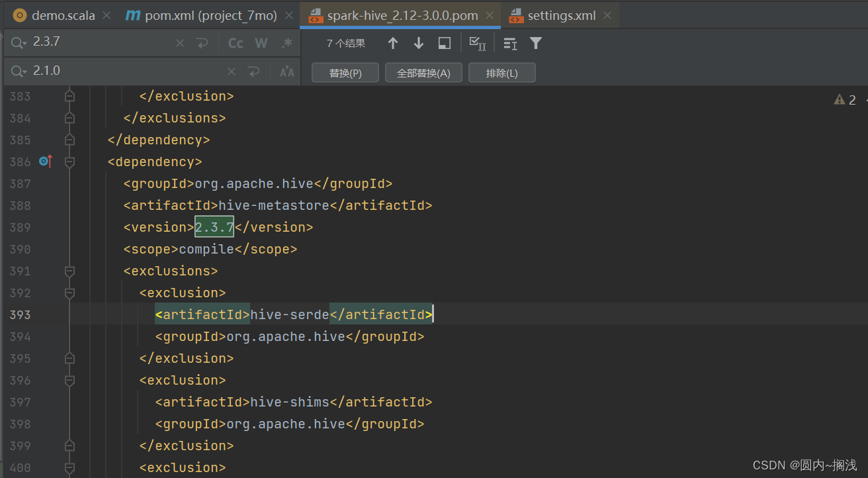Image resolution: width=868 pixels, height=478 pixels.
Task: Open search results in Find window
Action: (445, 43)
